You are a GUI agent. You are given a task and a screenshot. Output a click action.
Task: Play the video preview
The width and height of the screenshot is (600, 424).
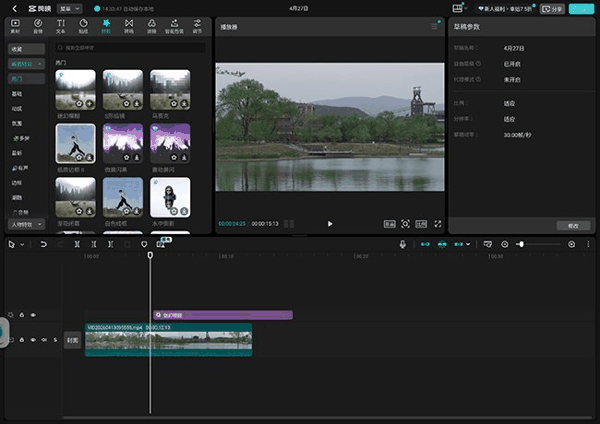pyautogui.click(x=330, y=224)
